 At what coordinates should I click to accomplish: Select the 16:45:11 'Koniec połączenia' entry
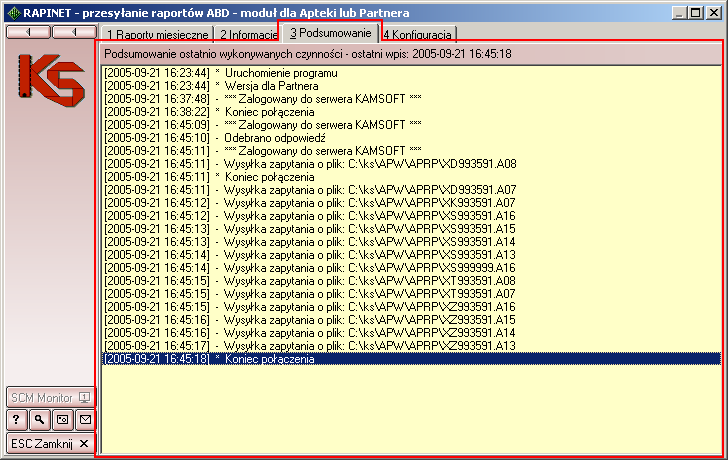pyautogui.click(x=411, y=177)
